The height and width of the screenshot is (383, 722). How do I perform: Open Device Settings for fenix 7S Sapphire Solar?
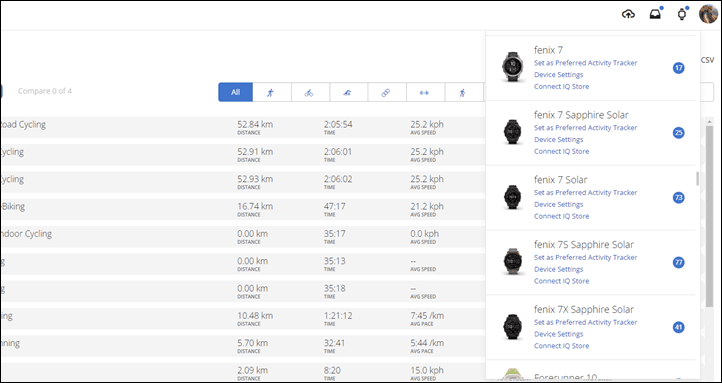coord(559,269)
